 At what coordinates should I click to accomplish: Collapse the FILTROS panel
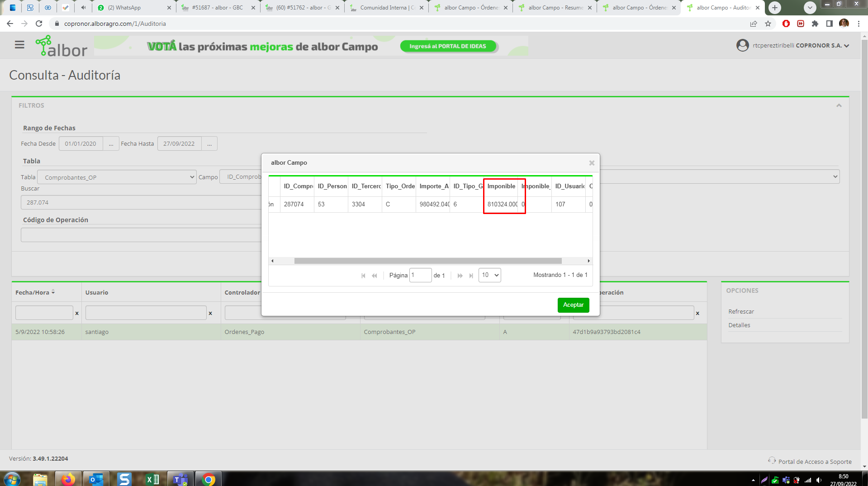pyautogui.click(x=839, y=105)
